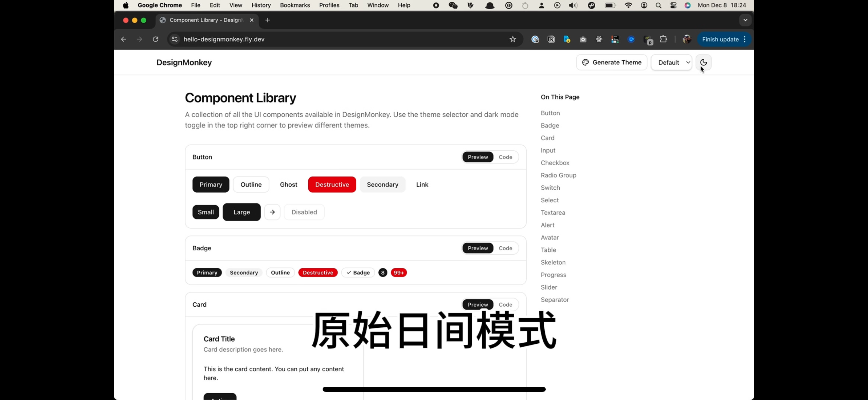Open the Default theme dropdown
Screen dimensions: 868x400
(671, 62)
